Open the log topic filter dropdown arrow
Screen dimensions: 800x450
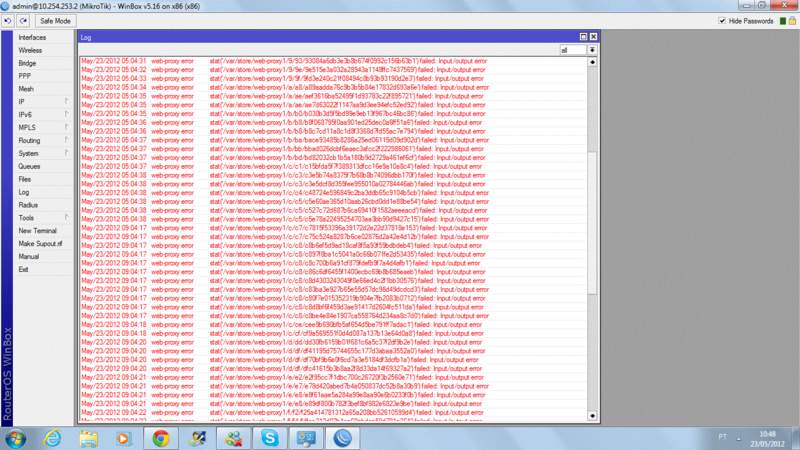coord(592,50)
